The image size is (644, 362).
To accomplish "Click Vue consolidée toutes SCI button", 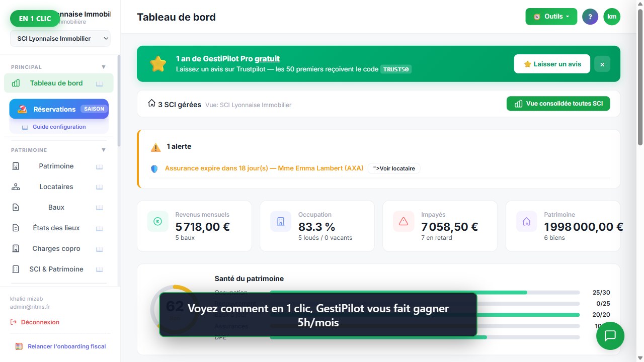I will 558,104.
